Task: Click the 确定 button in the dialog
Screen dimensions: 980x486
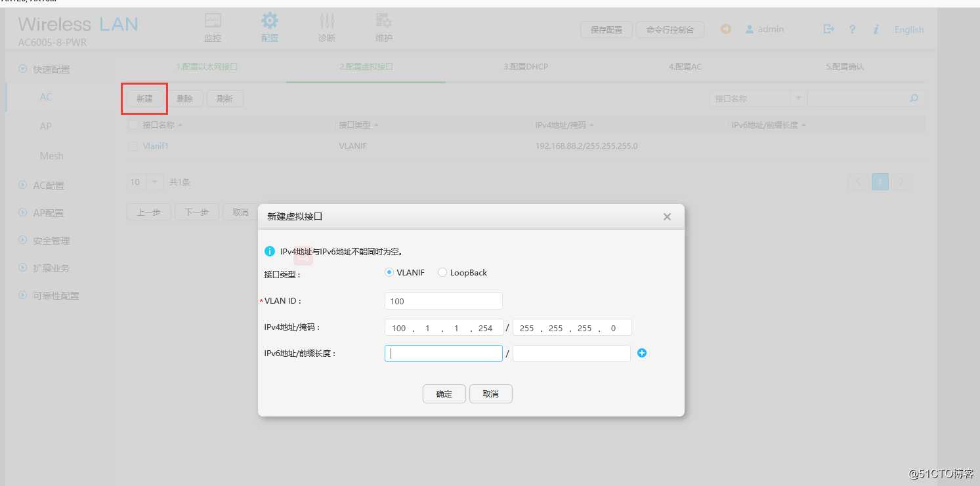Action: pos(444,394)
